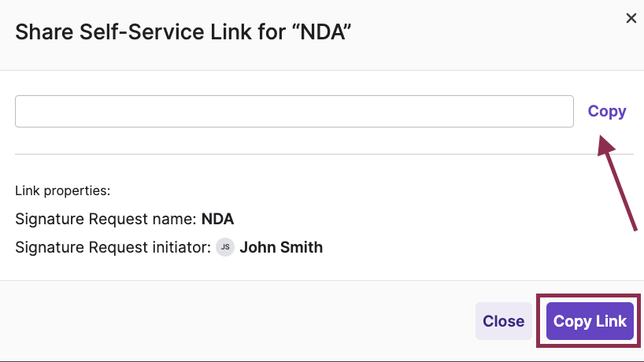Click the "Signature Request initiator:" label
This screenshot has height=362, width=644.
pos(113,247)
